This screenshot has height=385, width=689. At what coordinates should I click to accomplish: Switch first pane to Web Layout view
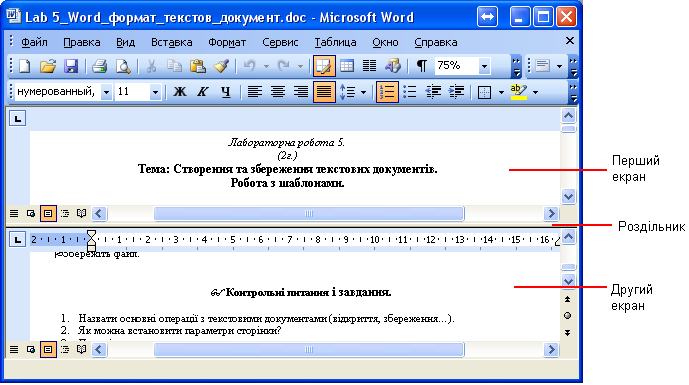pyautogui.click(x=31, y=214)
